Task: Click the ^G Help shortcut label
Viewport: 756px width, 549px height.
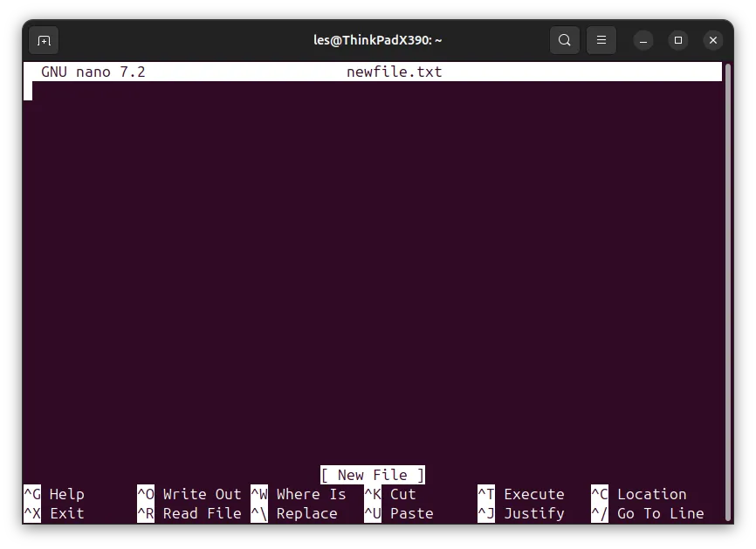Action: [x=54, y=494]
